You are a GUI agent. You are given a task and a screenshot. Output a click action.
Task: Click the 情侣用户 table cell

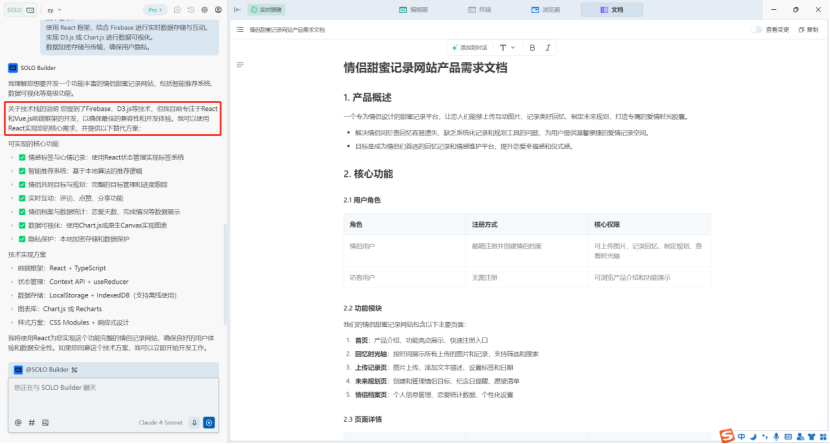(405, 251)
